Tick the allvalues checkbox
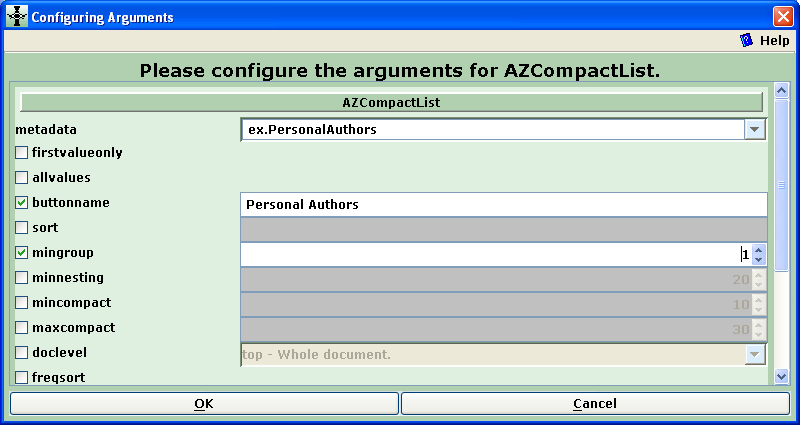This screenshot has width=800, height=425. pyautogui.click(x=21, y=178)
